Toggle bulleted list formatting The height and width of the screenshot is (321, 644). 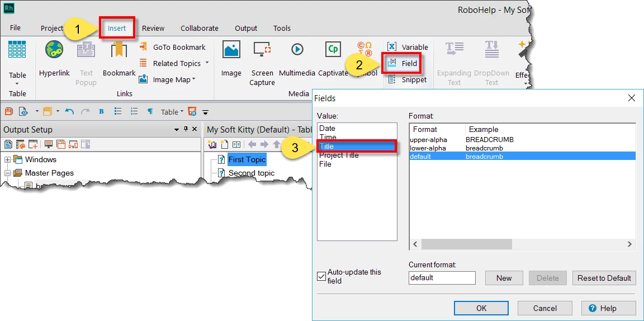point(118,111)
